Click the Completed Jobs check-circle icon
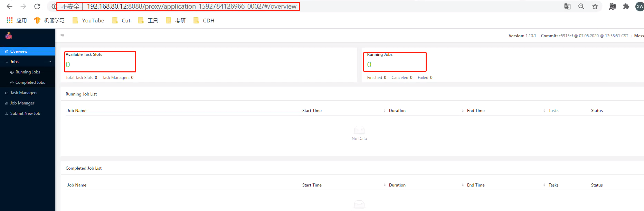This screenshot has width=644, height=211. point(12,82)
